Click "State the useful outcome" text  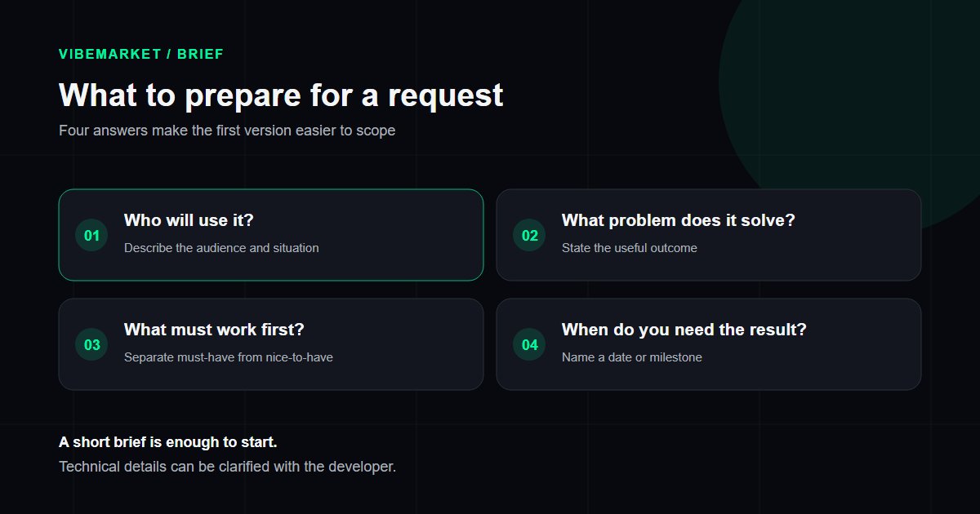[x=630, y=248]
